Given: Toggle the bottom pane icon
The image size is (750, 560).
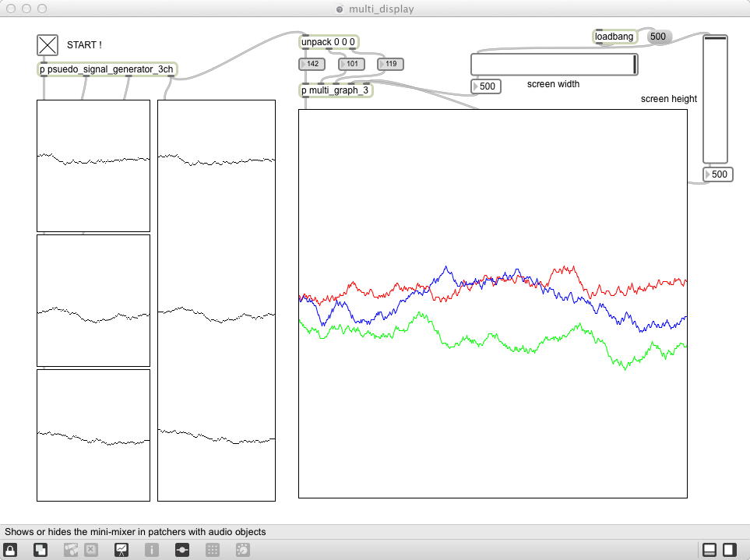Looking at the screenshot, I should (710, 550).
